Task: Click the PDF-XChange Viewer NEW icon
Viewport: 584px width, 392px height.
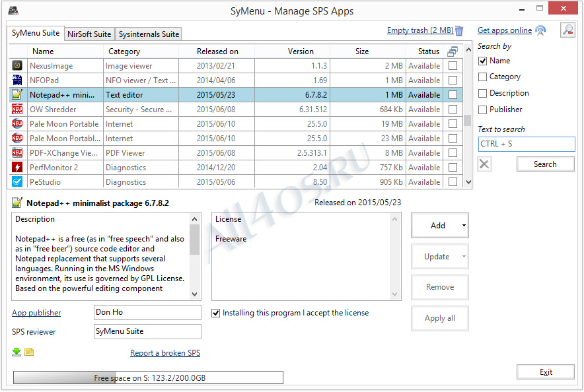Action: coord(17,153)
